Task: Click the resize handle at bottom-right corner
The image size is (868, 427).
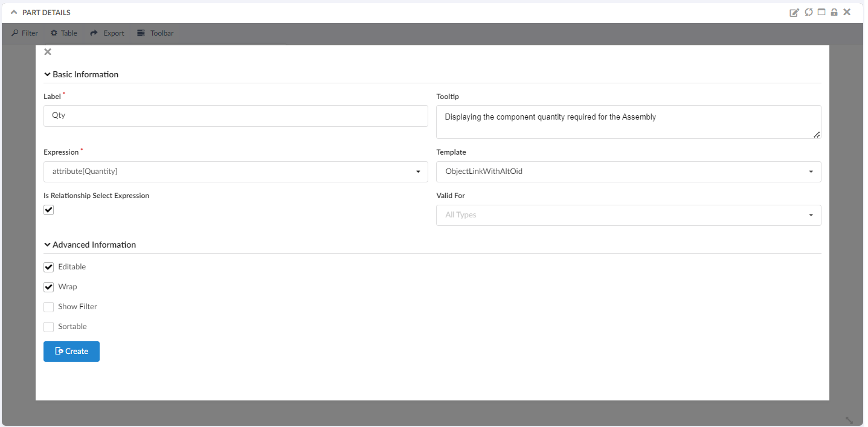Action: pyautogui.click(x=849, y=420)
